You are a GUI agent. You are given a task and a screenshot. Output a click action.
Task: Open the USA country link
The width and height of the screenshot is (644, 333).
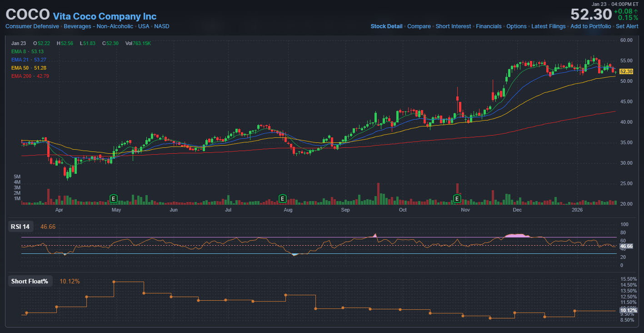(x=144, y=26)
